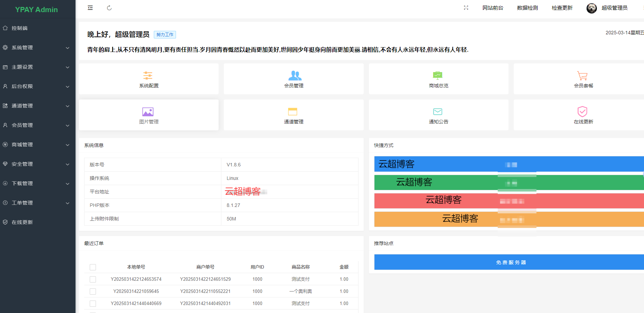The image size is (644, 313).
Task: Toggle the sidebar collapse icon
Action: (90, 8)
